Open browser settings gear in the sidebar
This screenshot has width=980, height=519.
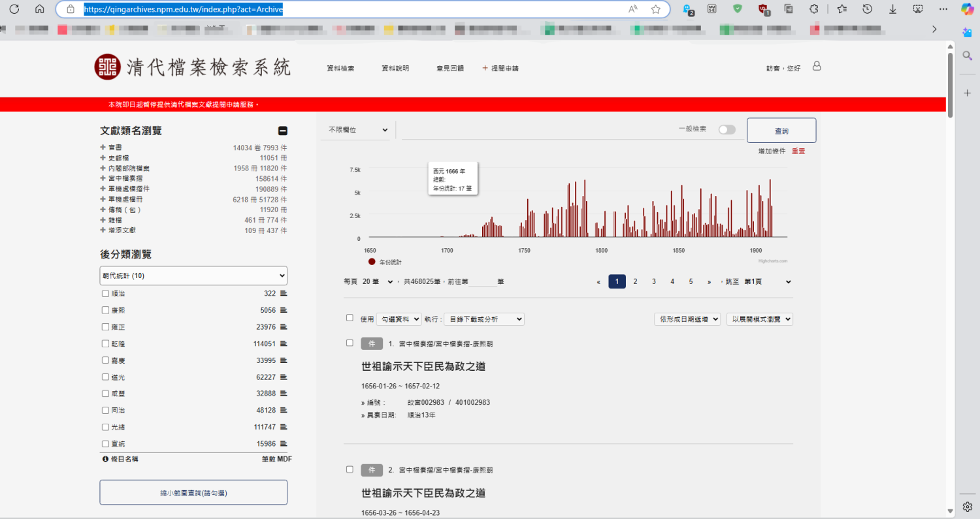click(968, 507)
